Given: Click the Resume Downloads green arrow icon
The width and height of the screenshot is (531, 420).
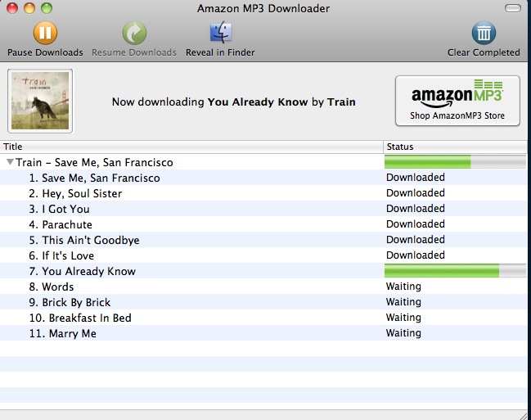Looking at the screenshot, I should tap(134, 33).
